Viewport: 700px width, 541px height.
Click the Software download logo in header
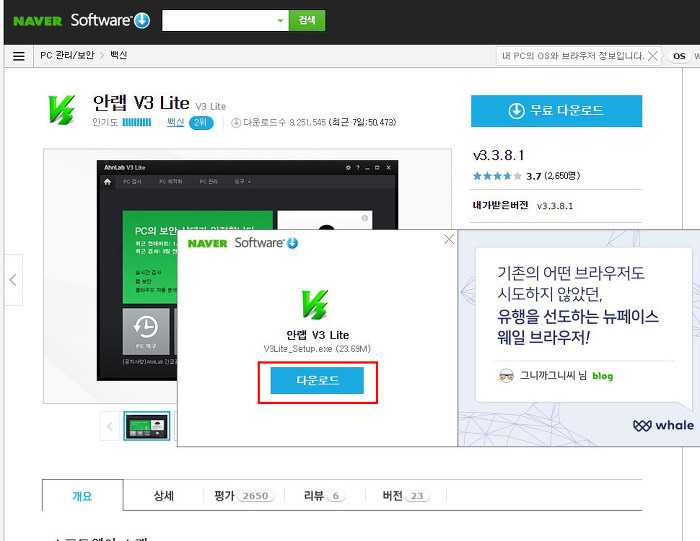[110, 20]
